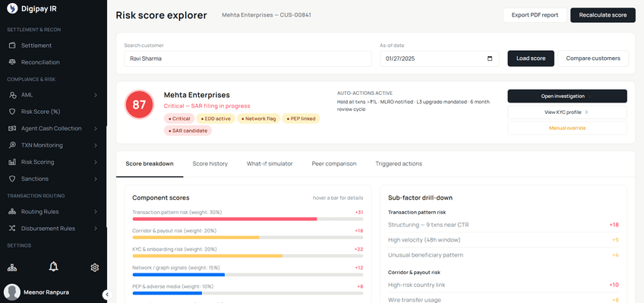Viewport: 644px width, 303px height.
Task: Click 'Structuring — 9 txns near CTR' row
Action: 503,225
